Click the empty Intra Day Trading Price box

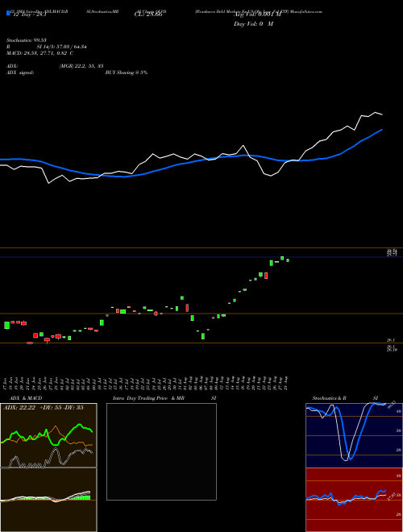tap(161, 451)
